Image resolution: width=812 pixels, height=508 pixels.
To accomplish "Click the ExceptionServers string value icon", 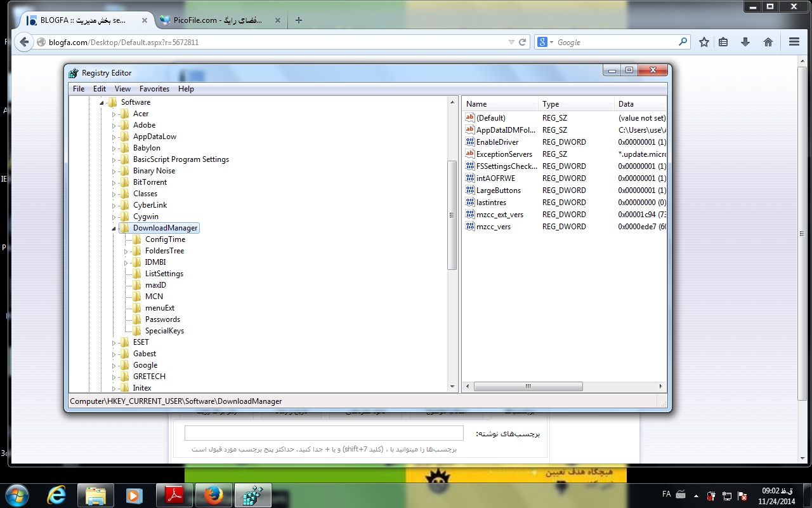I will (470, 154).
